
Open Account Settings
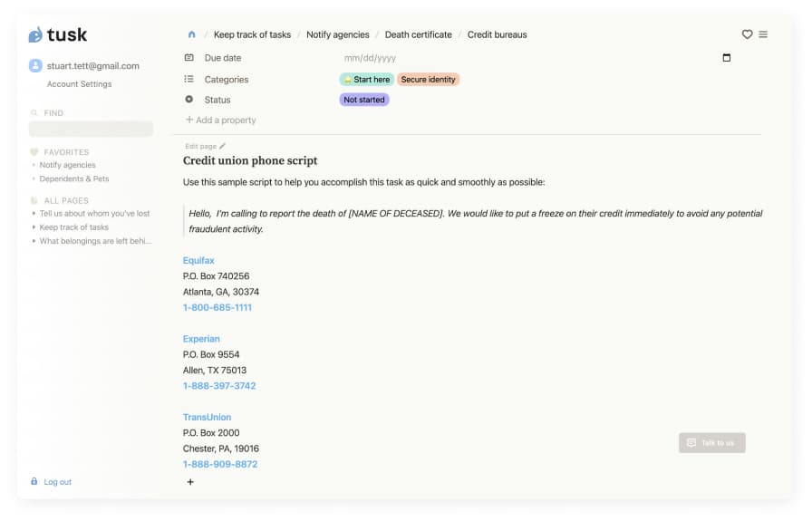[79, 84]
